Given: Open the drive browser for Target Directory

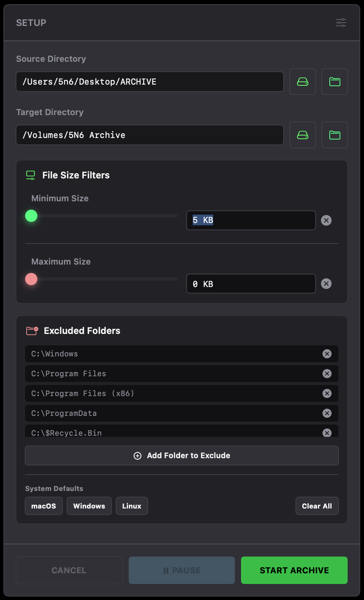Looking at the screenshot, I should tap(302, 135).
